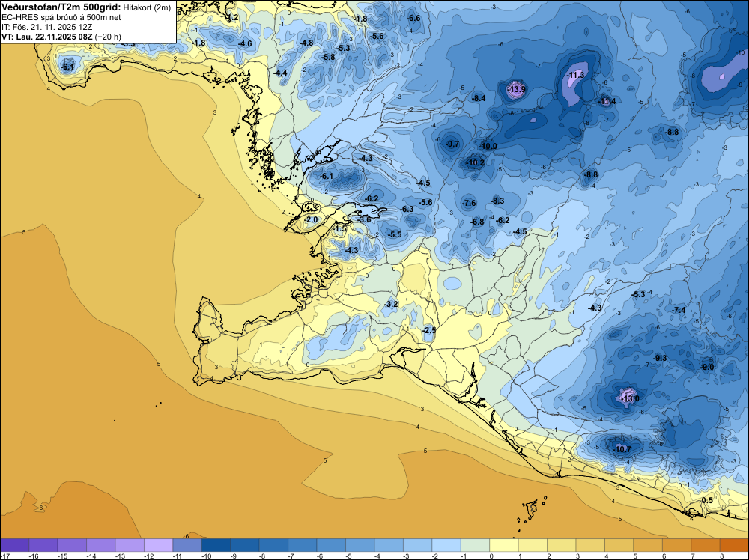Click the -13.0 temperature label
The height and width of the screenshot is (560, 749).
pyautogui.click(x=630, y=398)
